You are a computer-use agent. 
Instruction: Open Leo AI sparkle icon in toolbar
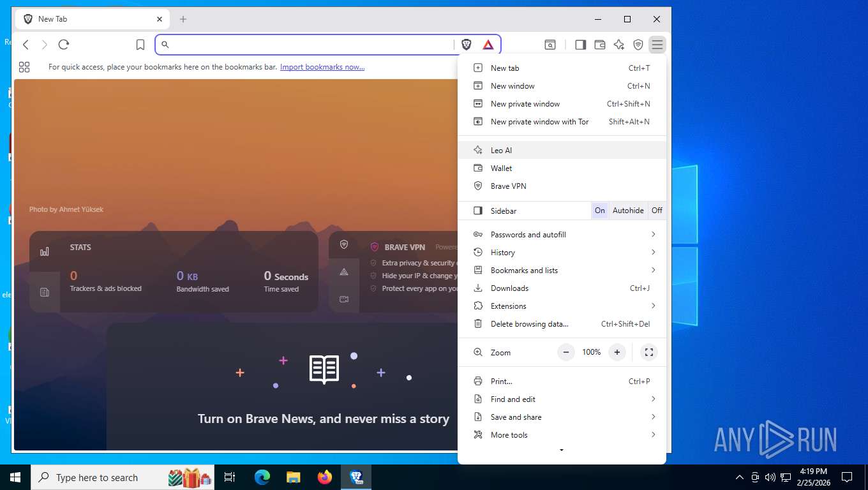coord(618,45)
